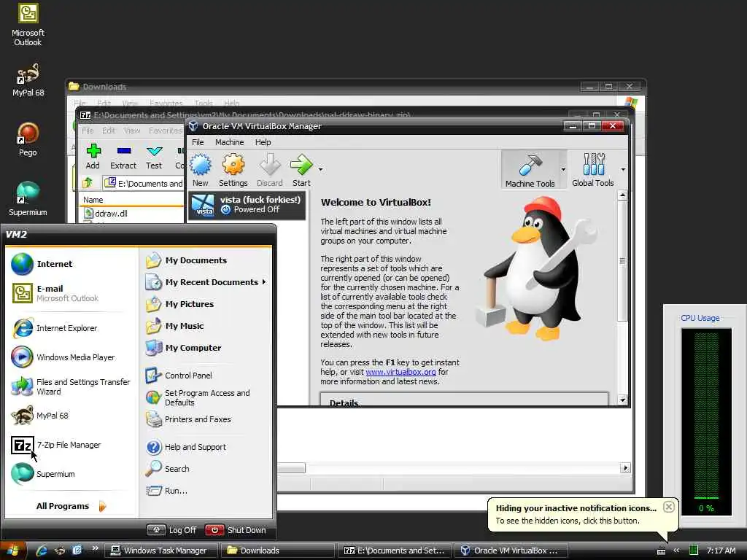Open the Machine Tools dropdown arrow
Image resolution: width=747 pixels, height=560 pixels.
563,169
